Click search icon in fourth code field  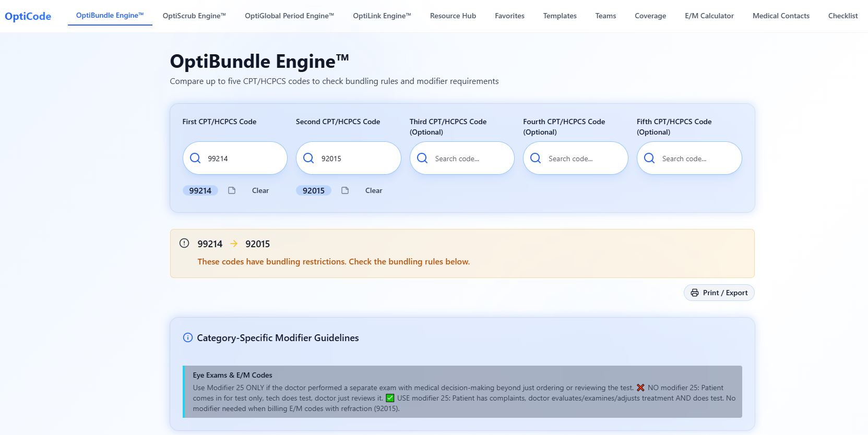pos(536,158)
